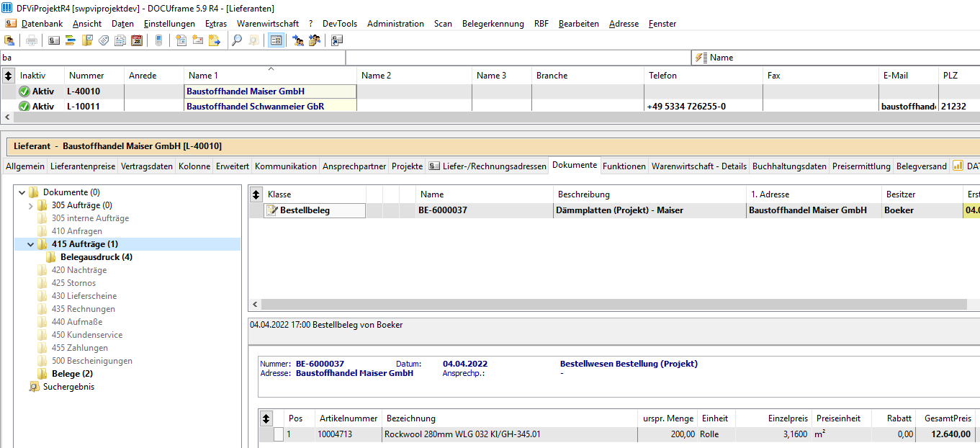Expand the 305 Aufträge (0) folder
This screenshot has width=980, height=448.
[30, 205]
